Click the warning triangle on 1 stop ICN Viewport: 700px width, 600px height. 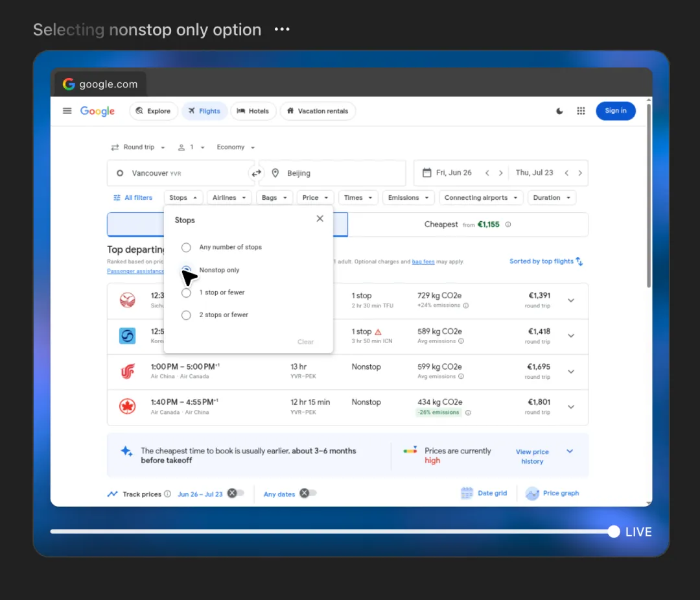pyautogui.click(x=378, y=332)
